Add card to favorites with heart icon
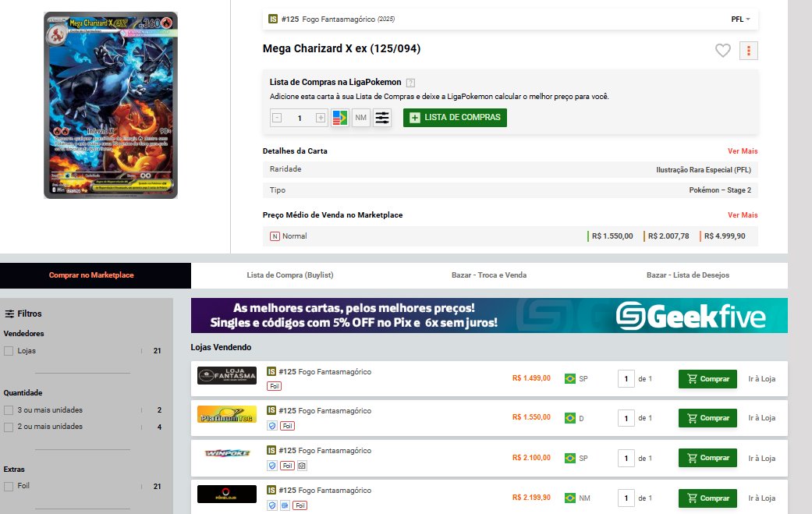812x514 pixels. [x=723, y=50]
